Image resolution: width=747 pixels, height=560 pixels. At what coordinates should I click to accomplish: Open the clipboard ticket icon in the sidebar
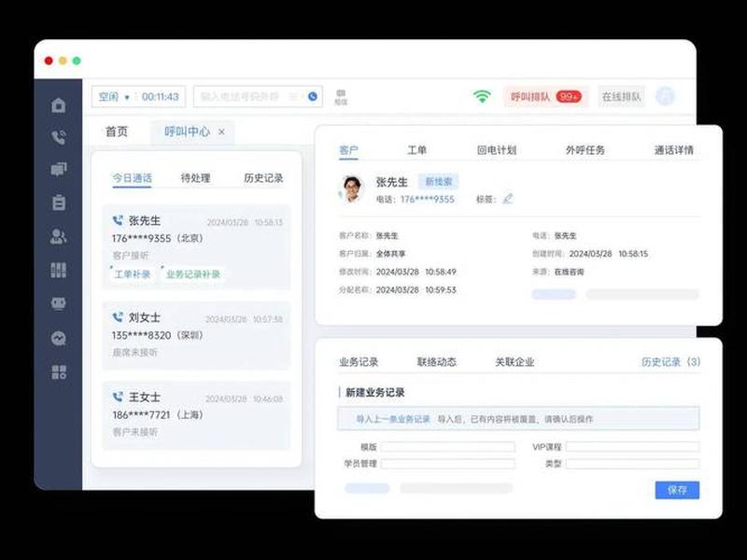pyautogui.click(x=58, y=203)
